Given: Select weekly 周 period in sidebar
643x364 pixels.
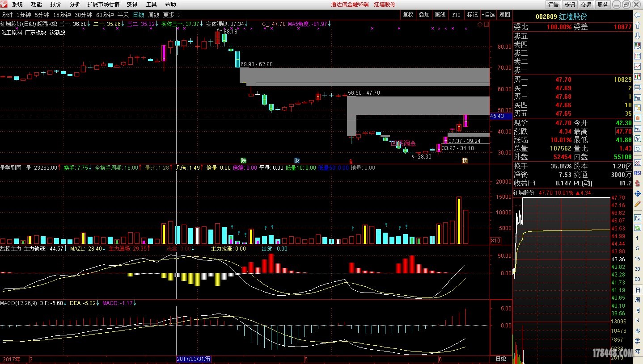Looking at the screenshot, I should point(637,300).
